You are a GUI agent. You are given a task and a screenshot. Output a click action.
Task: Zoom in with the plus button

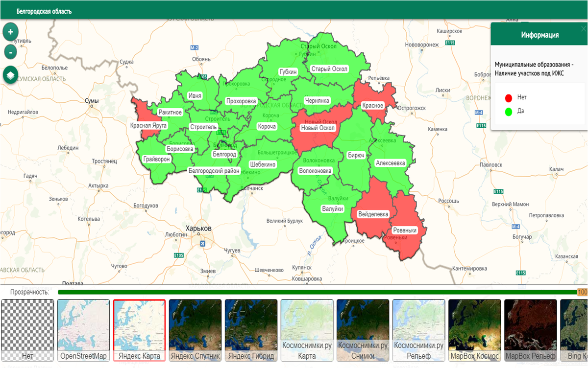click(x=10, y=32)
